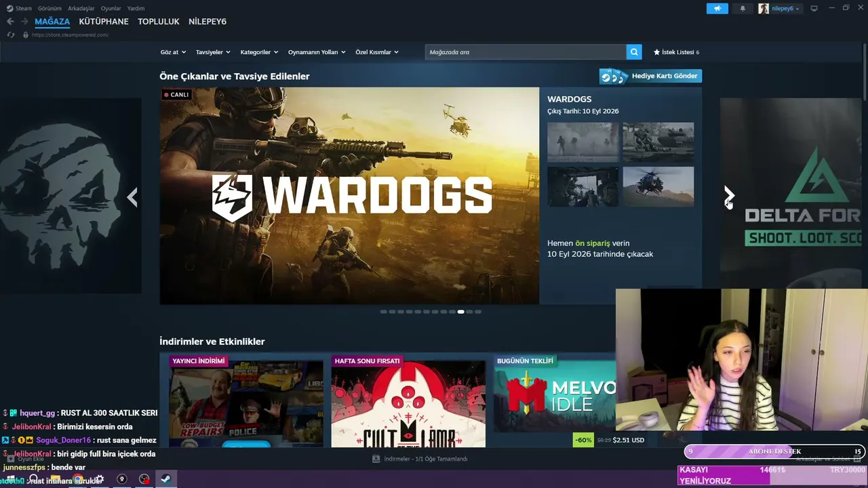Open the Oyunlar menu
This screenshot has width=868, height=488.
tap(111, 8)
